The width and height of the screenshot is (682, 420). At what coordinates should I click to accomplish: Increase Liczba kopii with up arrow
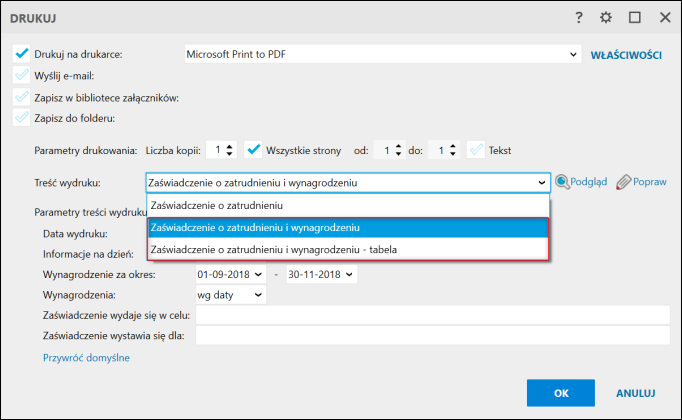(x=230, y=146)
